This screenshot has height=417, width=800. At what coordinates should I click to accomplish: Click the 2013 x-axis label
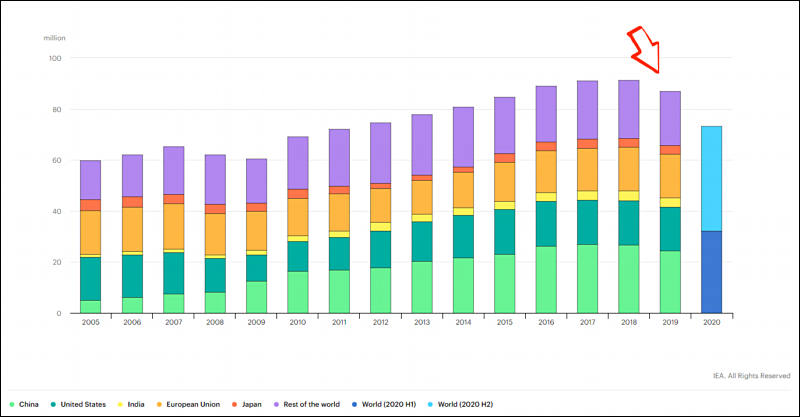pos(422,323)
